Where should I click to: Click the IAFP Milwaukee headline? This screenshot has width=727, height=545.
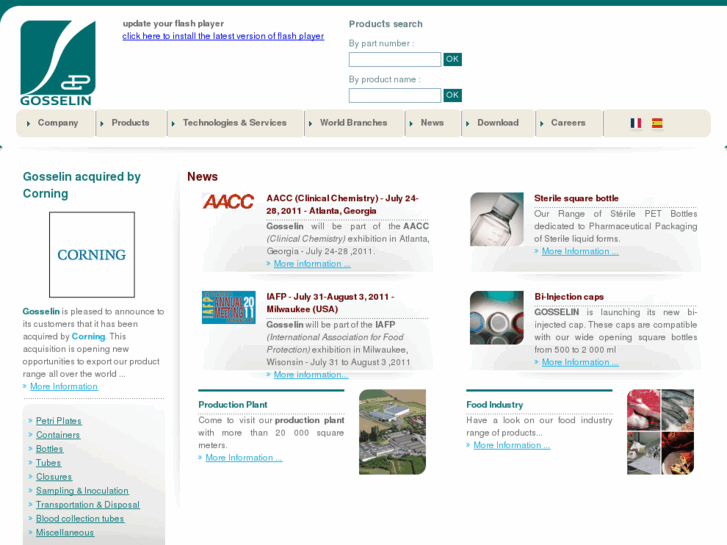click(330, 303)
